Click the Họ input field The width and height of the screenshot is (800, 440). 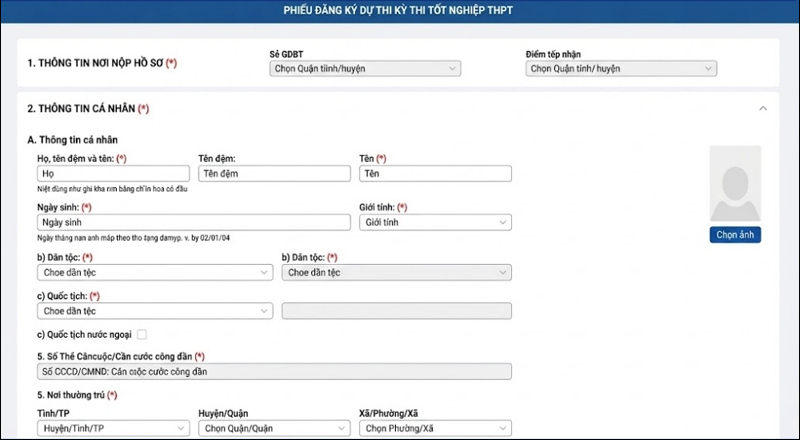tap(113, 174)
